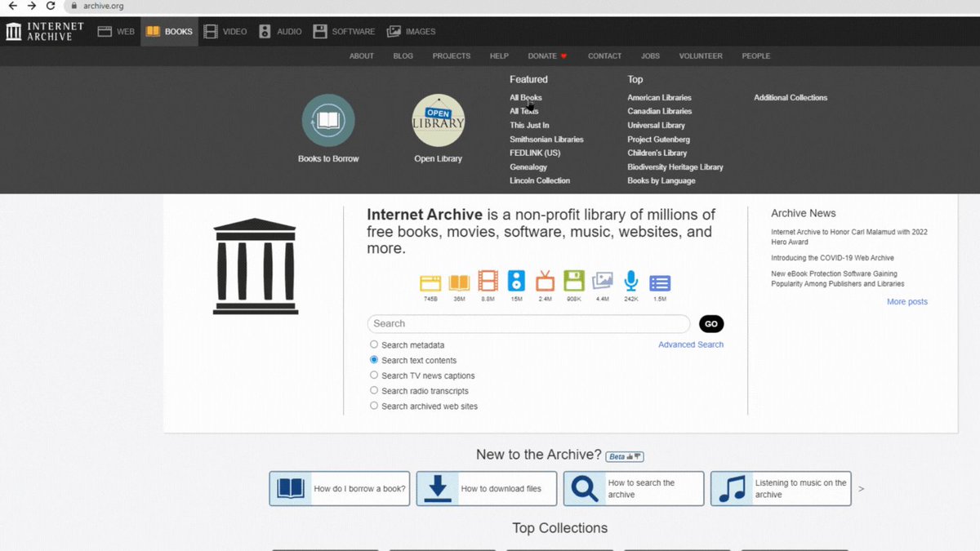Open How to download files card
This screenshot has height=551, width=980.
click(486, 489)
